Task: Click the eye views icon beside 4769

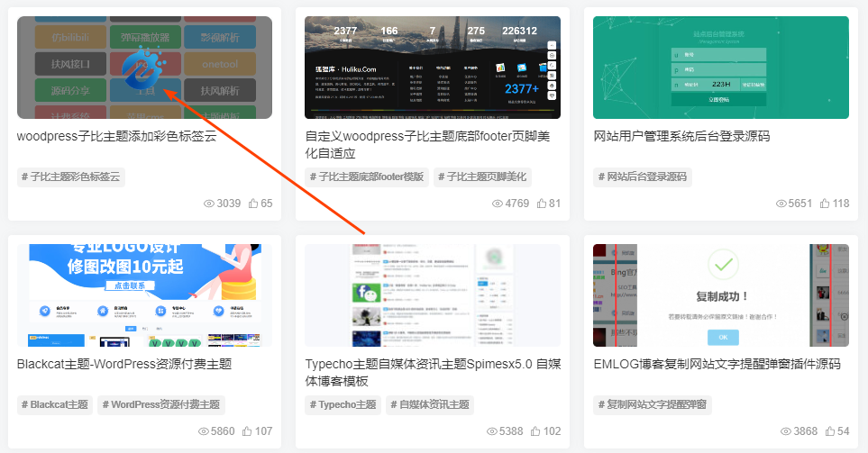Action: (498, 204)
